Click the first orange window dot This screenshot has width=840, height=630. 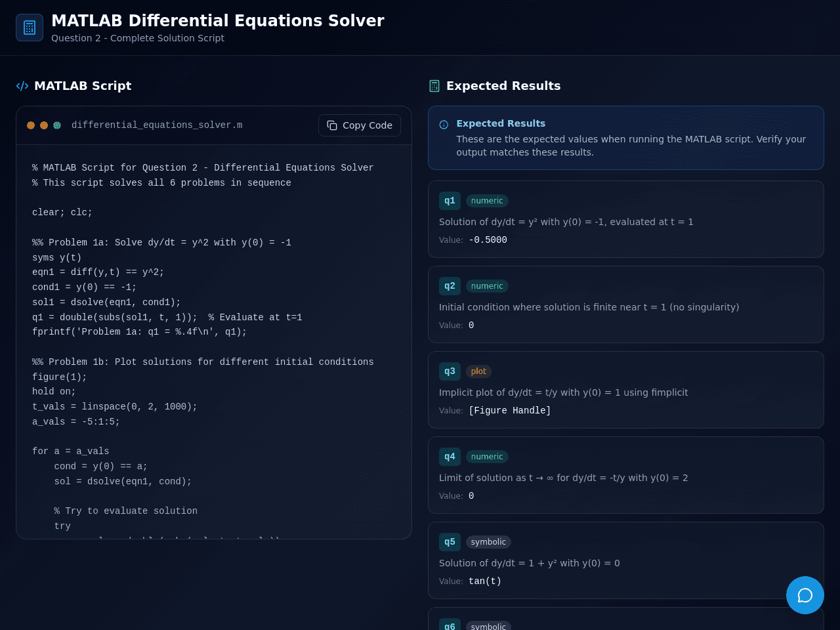(x=31, y=125)
